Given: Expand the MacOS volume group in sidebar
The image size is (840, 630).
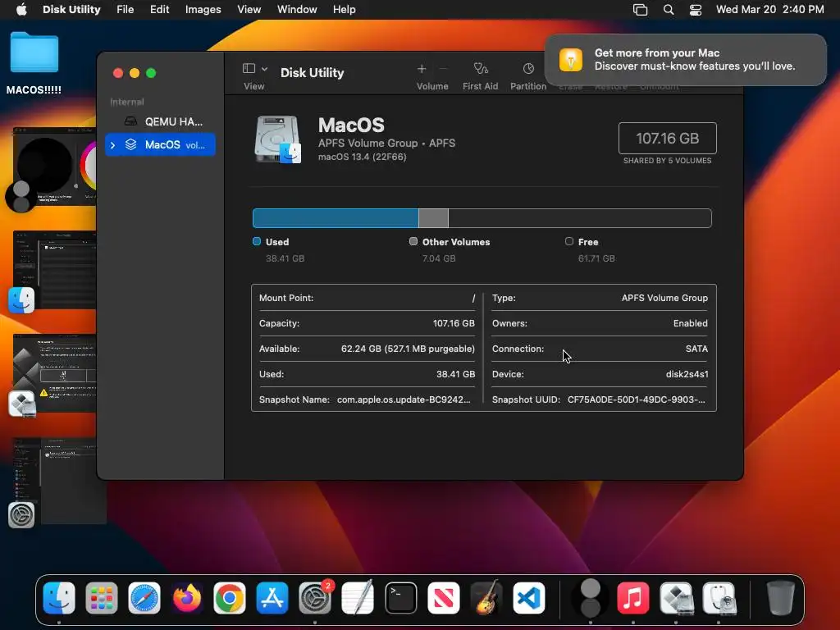Looking at the screenshot, I should click(x=112, y=145).
